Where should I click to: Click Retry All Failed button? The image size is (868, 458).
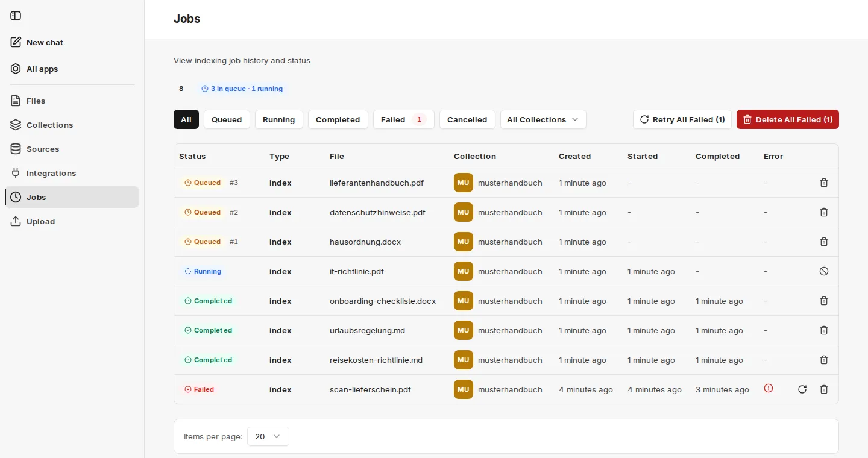682,119
